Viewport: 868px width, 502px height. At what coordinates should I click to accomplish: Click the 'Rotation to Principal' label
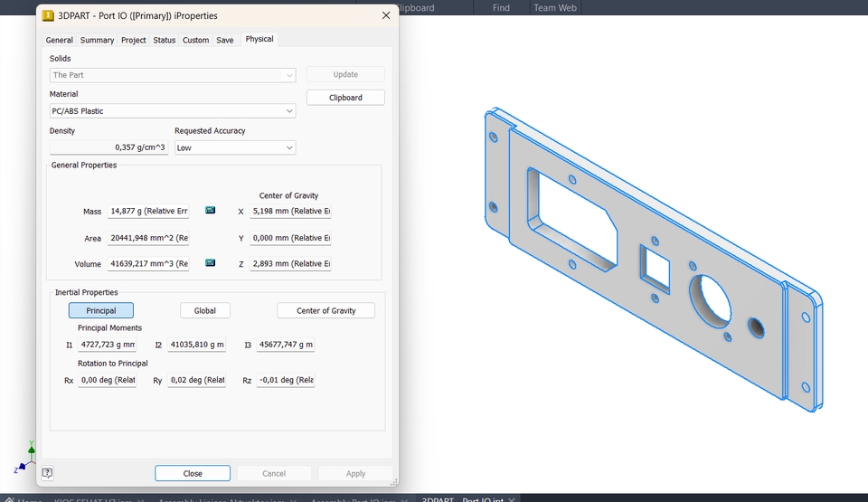pyautogui.click(x=112, y=364)
